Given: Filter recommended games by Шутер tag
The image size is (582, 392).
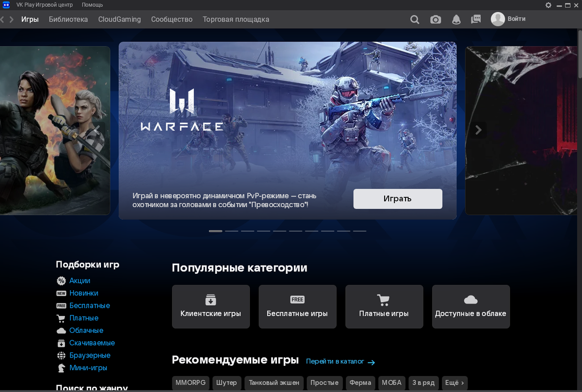Looking at the screenshot, I should tap(226, 383).
